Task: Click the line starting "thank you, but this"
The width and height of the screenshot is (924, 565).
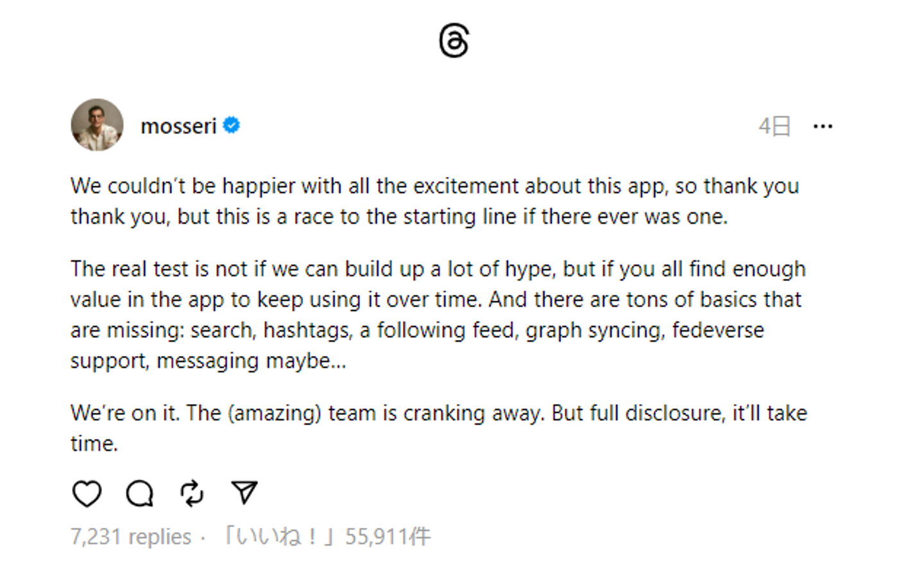Action: 398,217
